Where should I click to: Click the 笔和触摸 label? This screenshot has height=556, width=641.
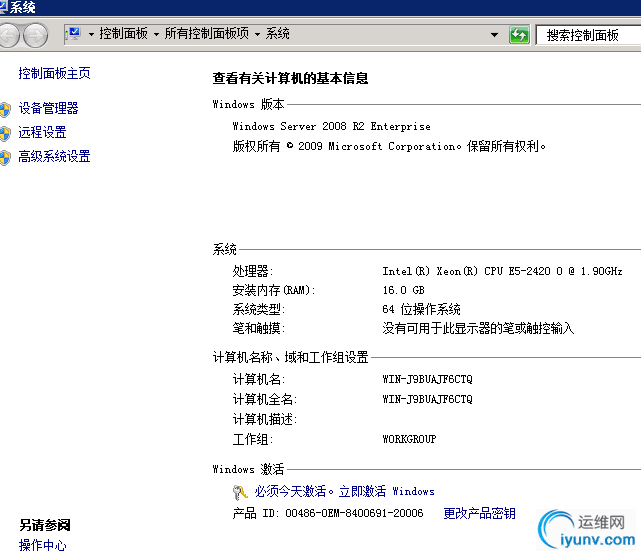258,328
